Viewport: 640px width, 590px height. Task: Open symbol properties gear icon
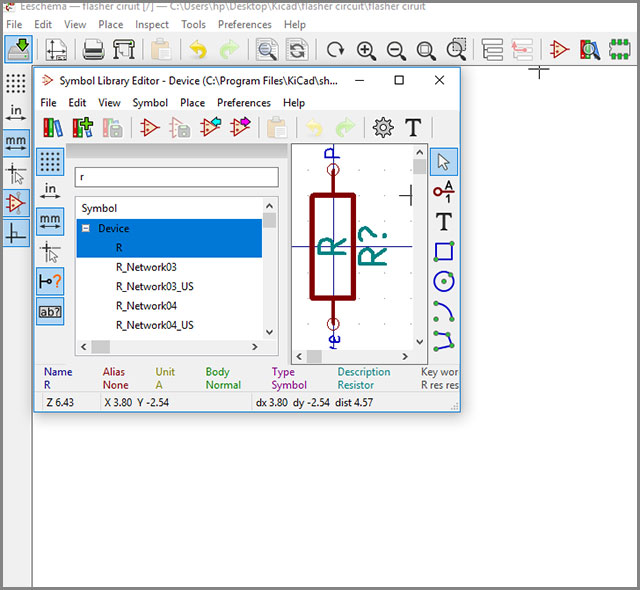coord(383,128)
